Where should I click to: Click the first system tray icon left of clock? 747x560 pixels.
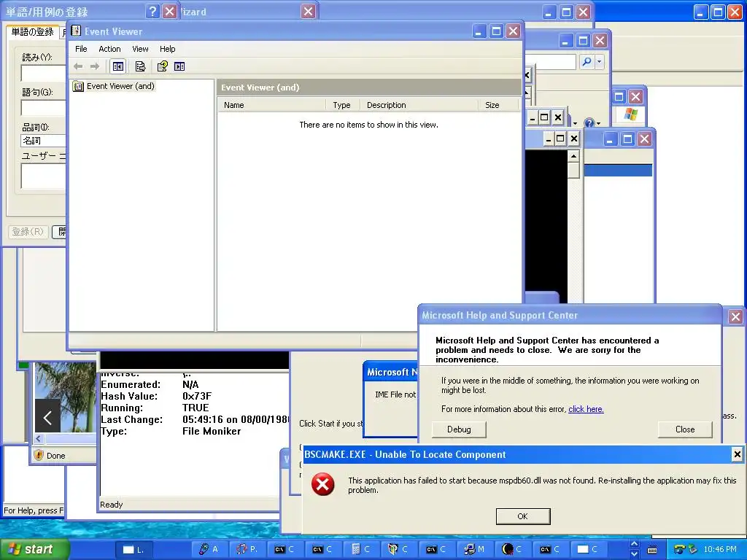click(x=679, y=549)
